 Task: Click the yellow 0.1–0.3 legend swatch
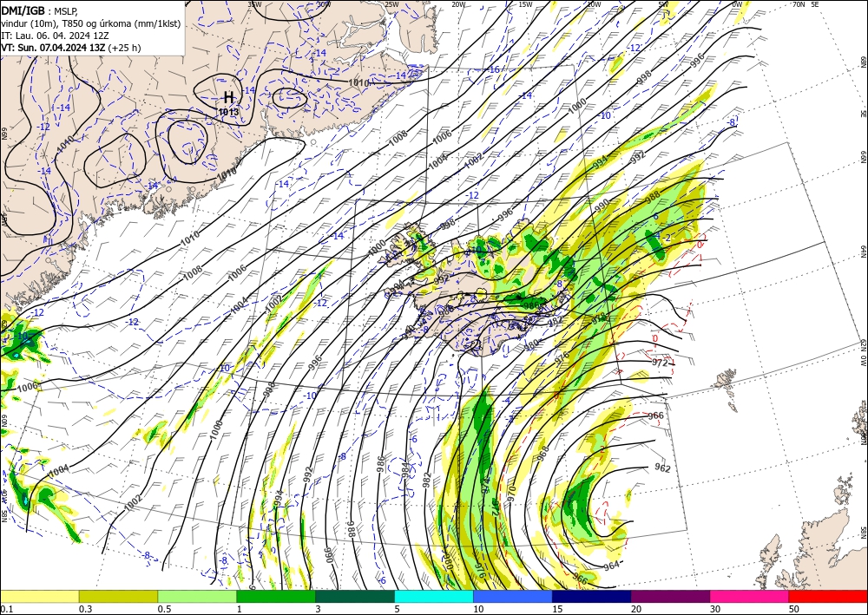tap(39, 596)
